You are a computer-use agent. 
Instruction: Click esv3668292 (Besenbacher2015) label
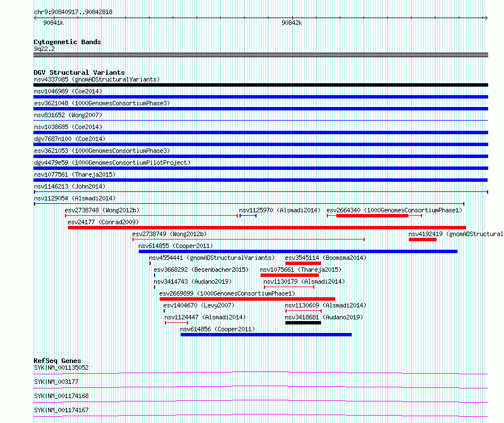click(x=201, y=270)
